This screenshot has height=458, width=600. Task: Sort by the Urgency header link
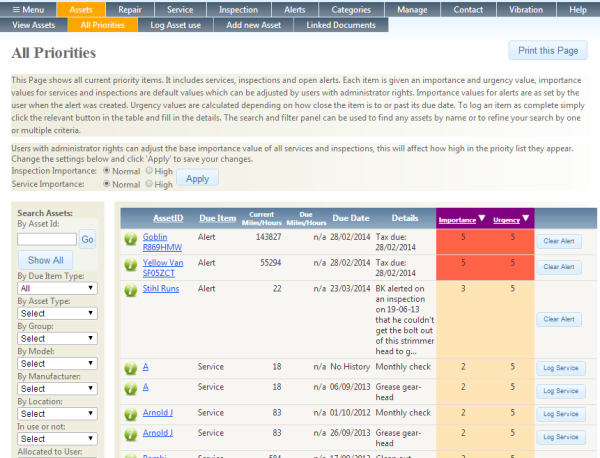(x=506, y=220)
